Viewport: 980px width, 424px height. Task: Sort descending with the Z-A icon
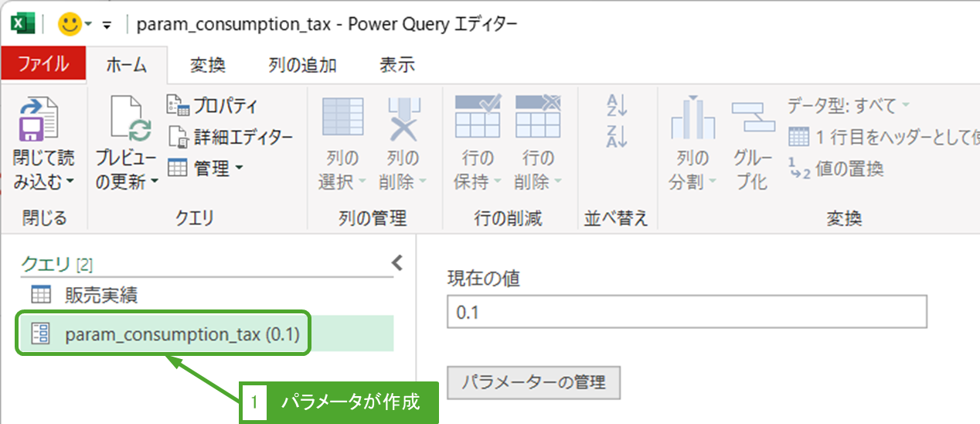coord(618,136)
